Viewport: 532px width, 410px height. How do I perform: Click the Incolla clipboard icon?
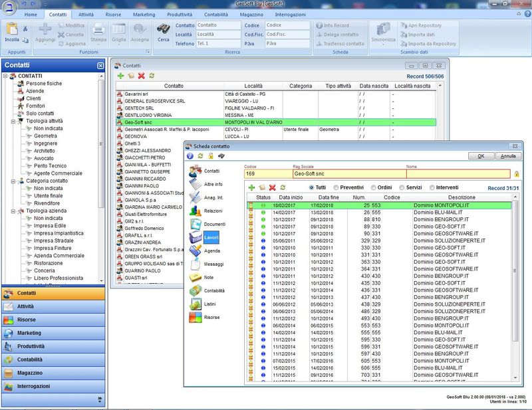11,29
